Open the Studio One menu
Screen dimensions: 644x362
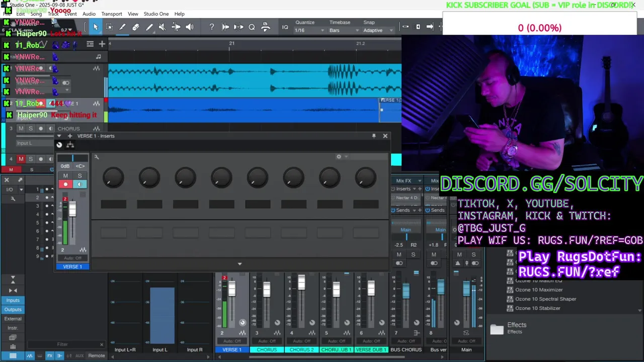156,14
